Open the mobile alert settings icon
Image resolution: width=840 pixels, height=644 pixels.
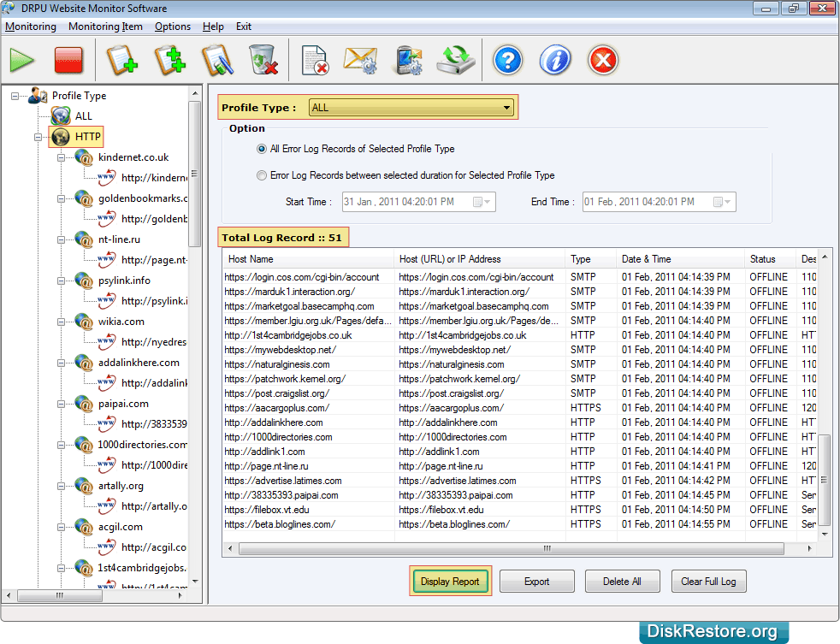click(x=409, y=60)
